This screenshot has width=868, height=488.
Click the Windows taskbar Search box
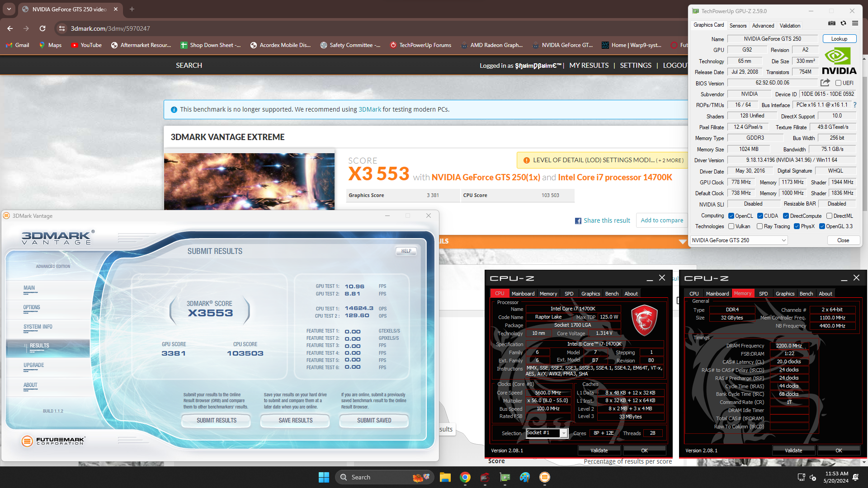tap(384, 477)
